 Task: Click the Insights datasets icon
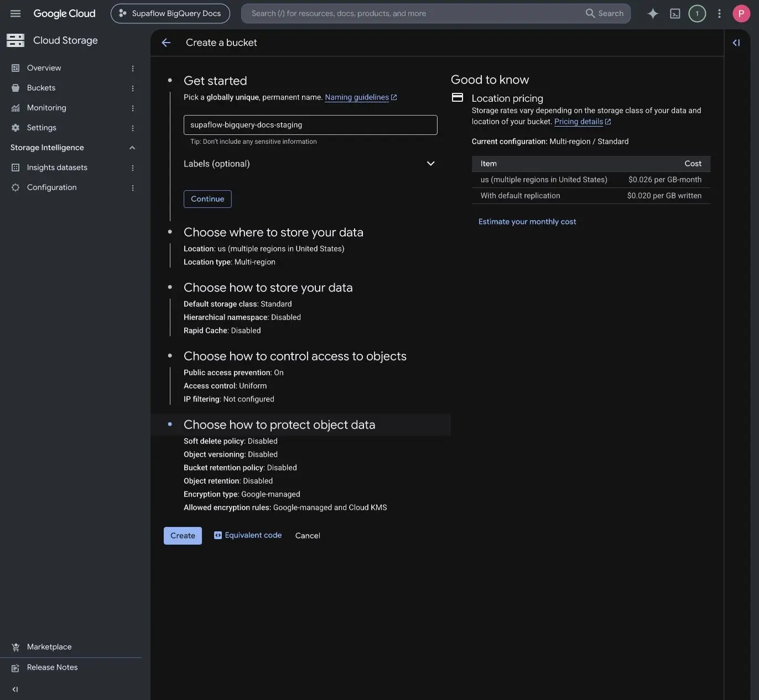pyautogui.click(x=15, y=168)
